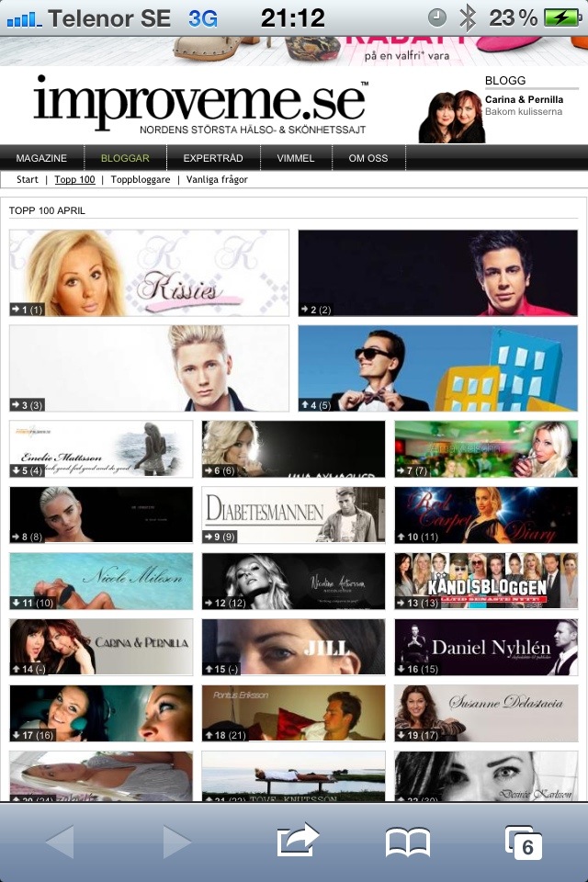Tap the Safari back arrow
The height and width of the screenshot is (882, 588).
(x=59, y=842)
